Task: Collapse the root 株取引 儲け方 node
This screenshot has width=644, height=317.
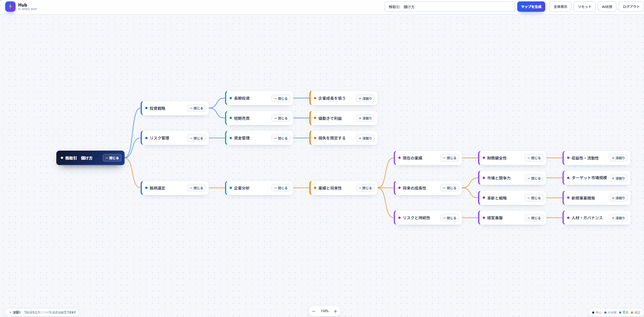Action: (112, 158)
